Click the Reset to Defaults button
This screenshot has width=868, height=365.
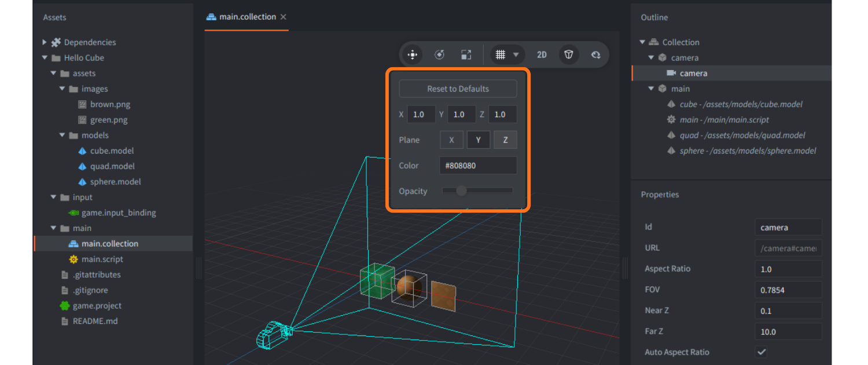point(458,88)
